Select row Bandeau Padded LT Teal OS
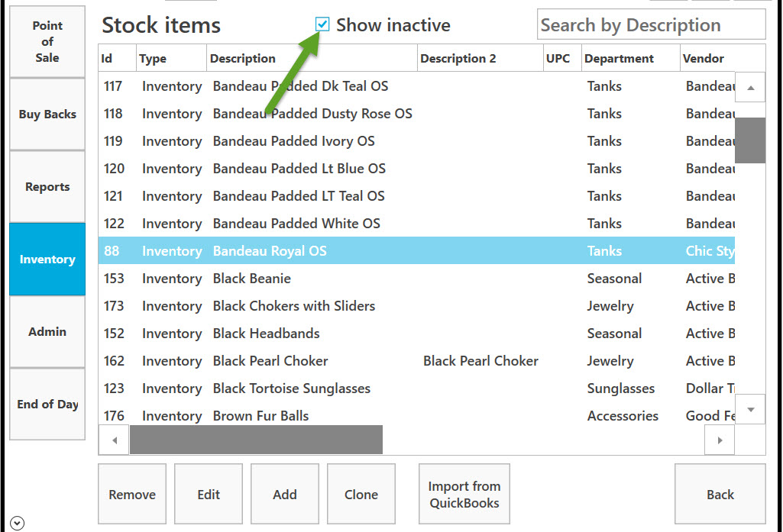The height and width of the screenshot is (532, 783). point(416,196)
